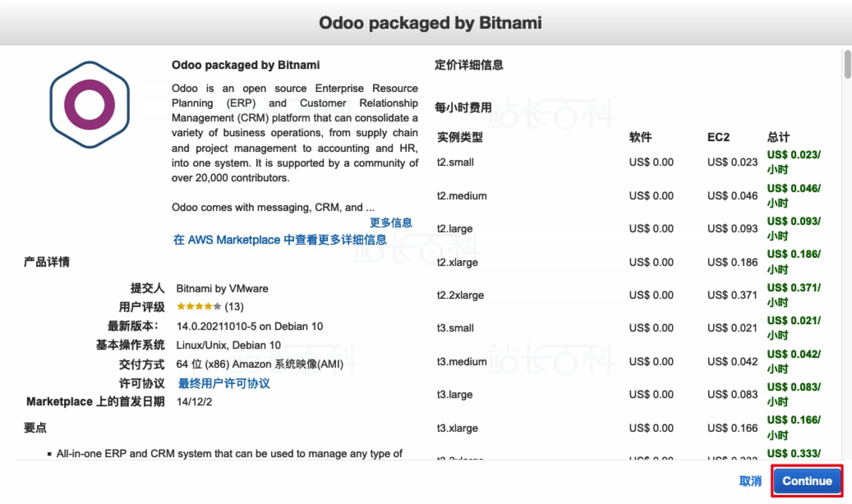Click the t2.large instance type
This screenshot has width=852, height=504.
tap(455, 229)
